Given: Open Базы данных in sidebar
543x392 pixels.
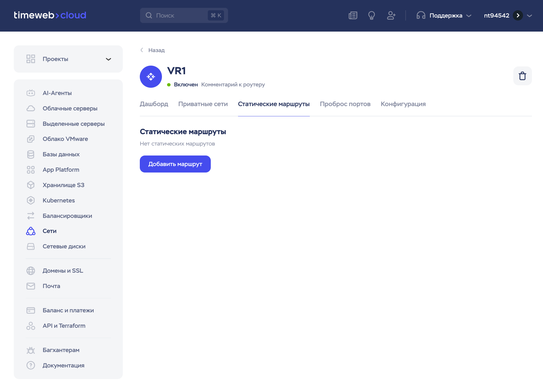Looking at the screenshot, I should [x=61, y=154].
